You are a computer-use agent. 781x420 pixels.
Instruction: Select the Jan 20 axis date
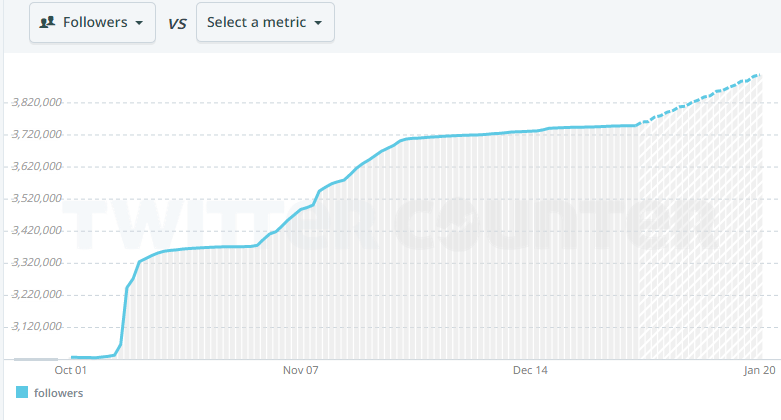(x=759, y=370)
